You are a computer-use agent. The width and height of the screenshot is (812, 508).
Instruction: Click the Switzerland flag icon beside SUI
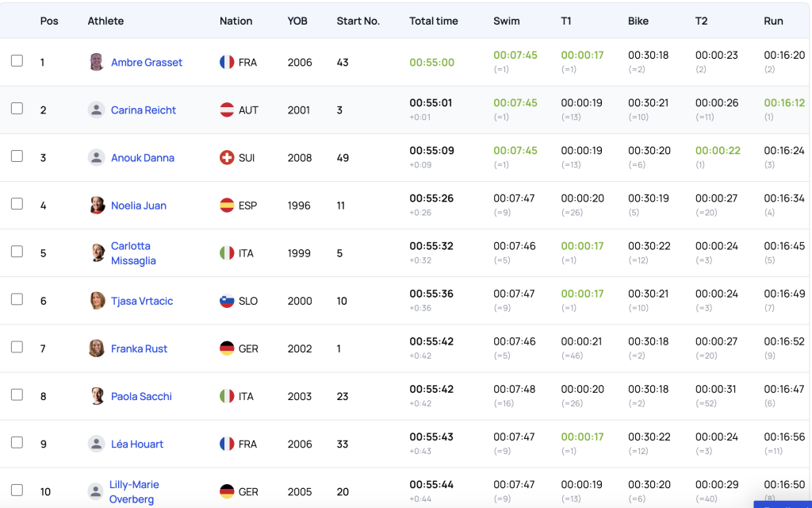pyautogui.click(x=227, y=158)
